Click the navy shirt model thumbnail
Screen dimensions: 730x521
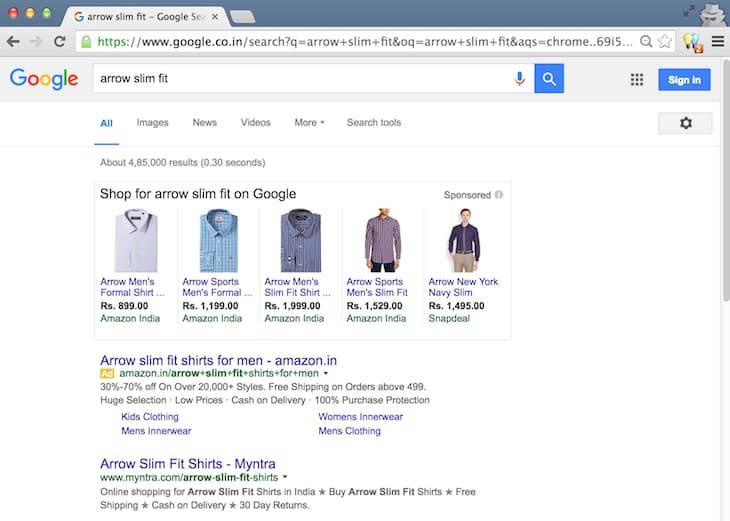(x=464, y=240)
